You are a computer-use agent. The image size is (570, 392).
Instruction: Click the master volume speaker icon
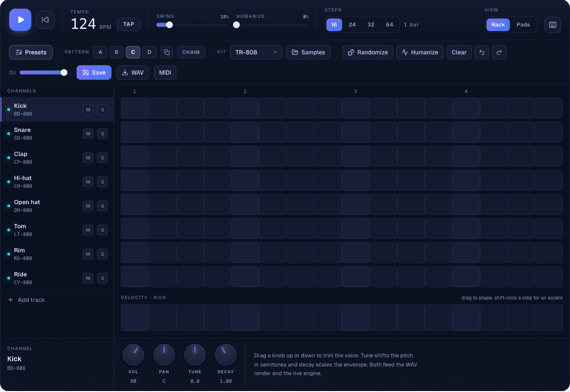13,72
